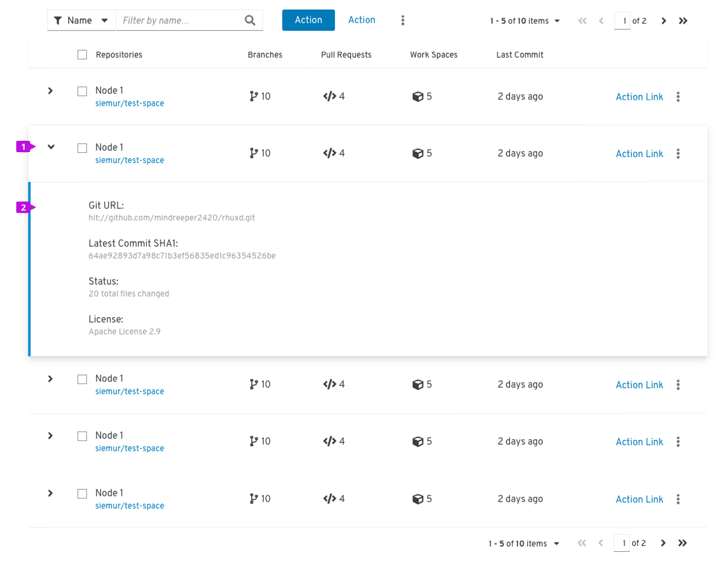Screen dimensions: 728x574
Task: Click the pull requests icon in the expanded row
Action: [329, 153]
